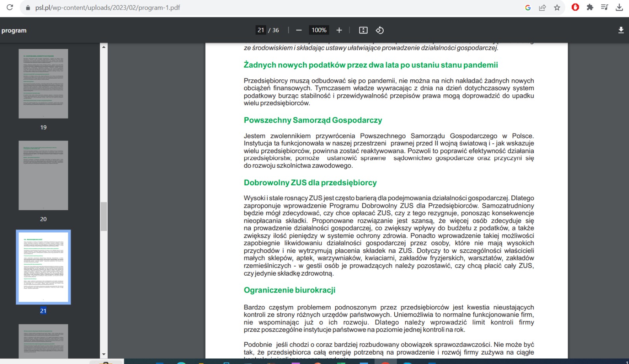The image size is (629, 364).
Task: Rotate the document counterclockwise
Action: coord(380,30)
